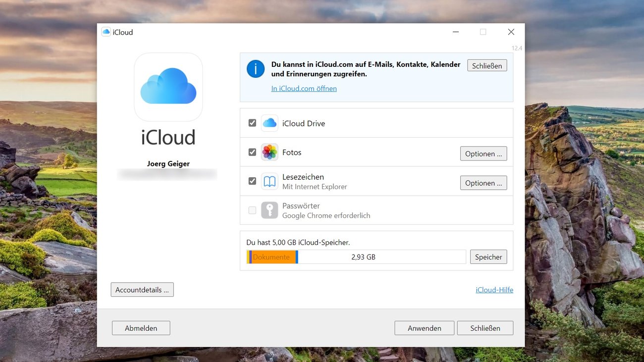This screenshot has height=362, width=644.
Task: Click the Fotos colorful flower icon
Action: (269, 153)
